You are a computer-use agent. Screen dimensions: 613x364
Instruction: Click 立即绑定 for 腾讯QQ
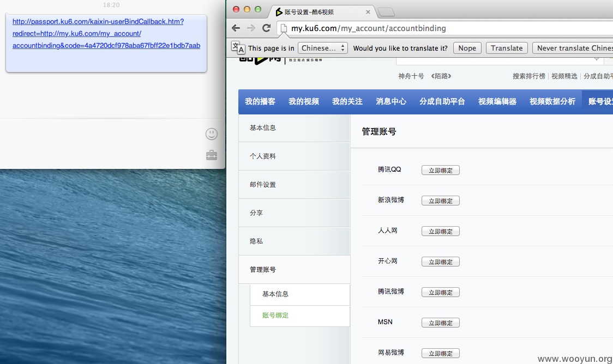click(441, 170)
